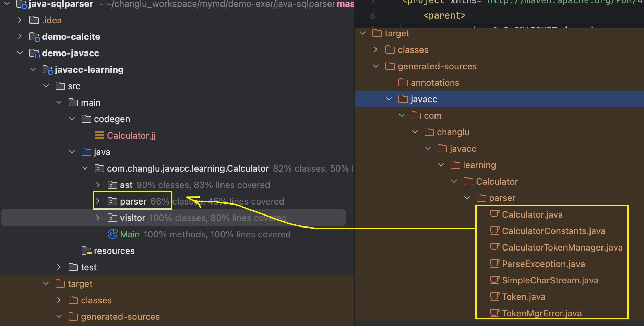
Task: Click the CalculatorConstants.java file icon
Action: point(494,231)
